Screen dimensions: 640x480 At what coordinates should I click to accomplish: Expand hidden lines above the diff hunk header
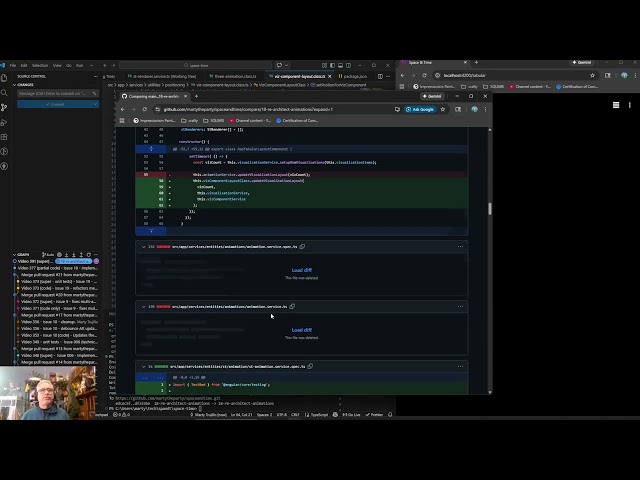point(151,149)
